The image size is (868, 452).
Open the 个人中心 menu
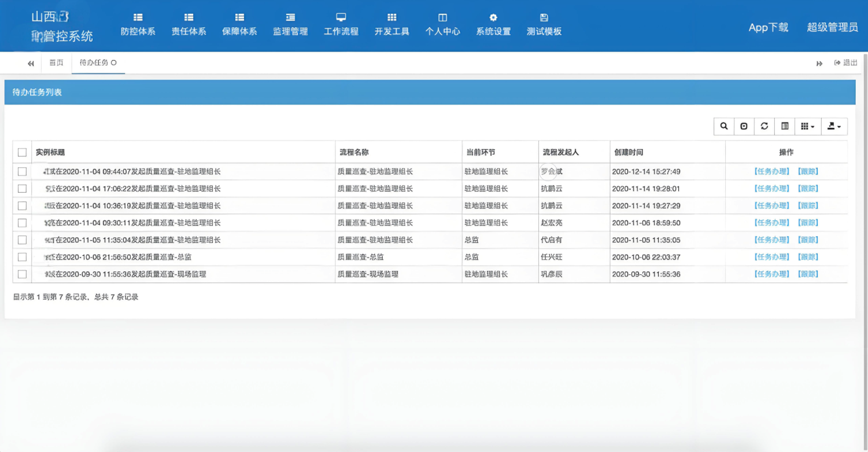[x=443, y=25]
